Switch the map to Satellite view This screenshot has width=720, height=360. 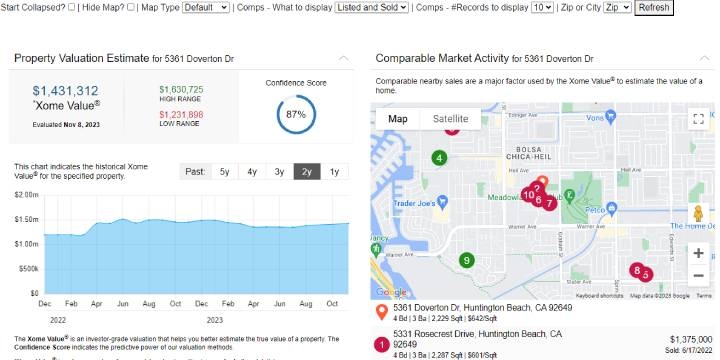tap(450, 119)
